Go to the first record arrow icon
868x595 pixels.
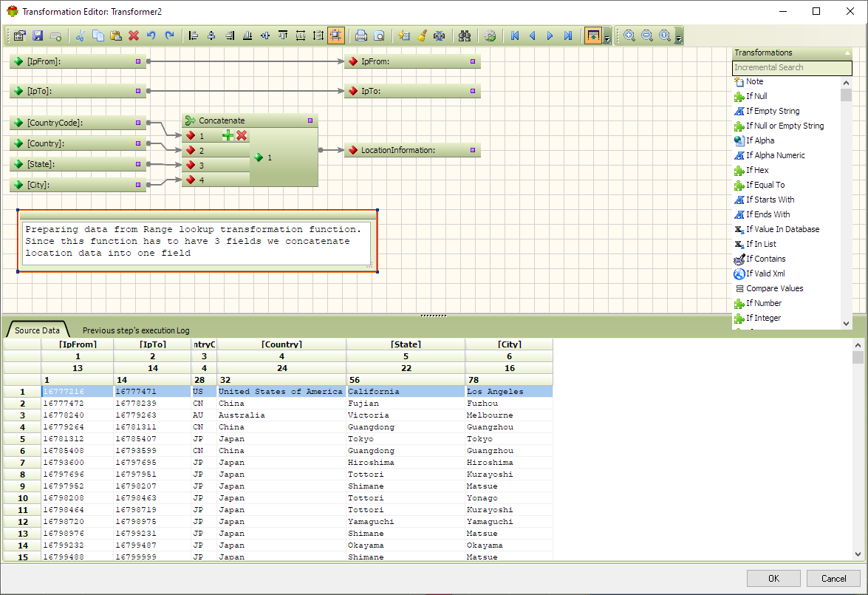click(x=515, y=35)
